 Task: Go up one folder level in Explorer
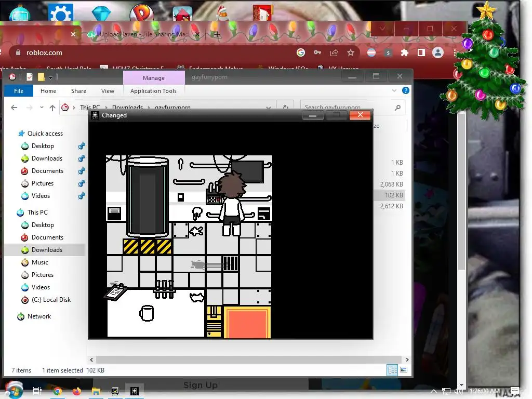click(x=52, y=108)
